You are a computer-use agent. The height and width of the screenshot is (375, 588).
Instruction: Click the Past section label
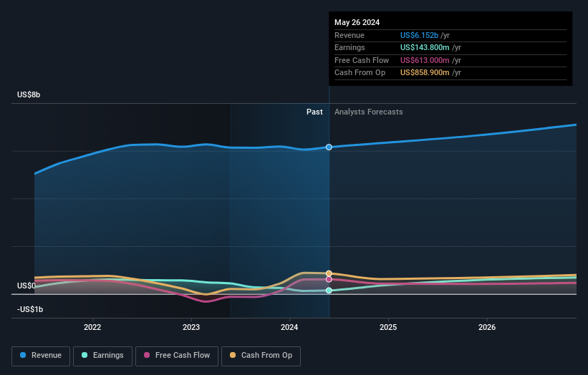click(x=314, y=112)
